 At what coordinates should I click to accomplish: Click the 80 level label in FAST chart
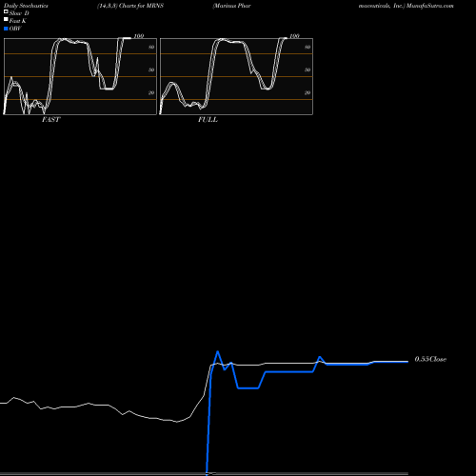pos(151,47)
